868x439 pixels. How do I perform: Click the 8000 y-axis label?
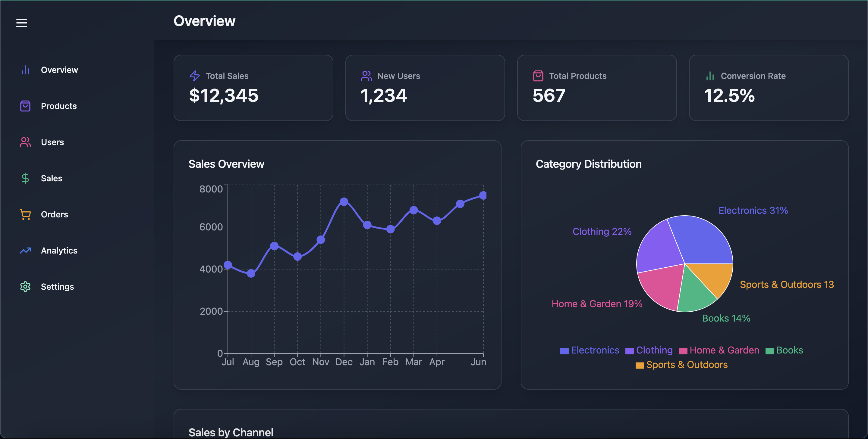click(211, 189)
